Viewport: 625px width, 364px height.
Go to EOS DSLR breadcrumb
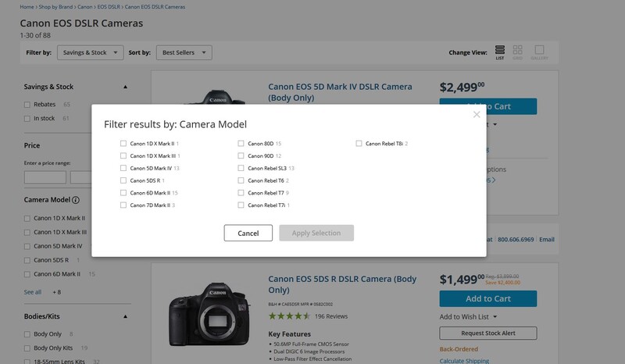point(109,7)
